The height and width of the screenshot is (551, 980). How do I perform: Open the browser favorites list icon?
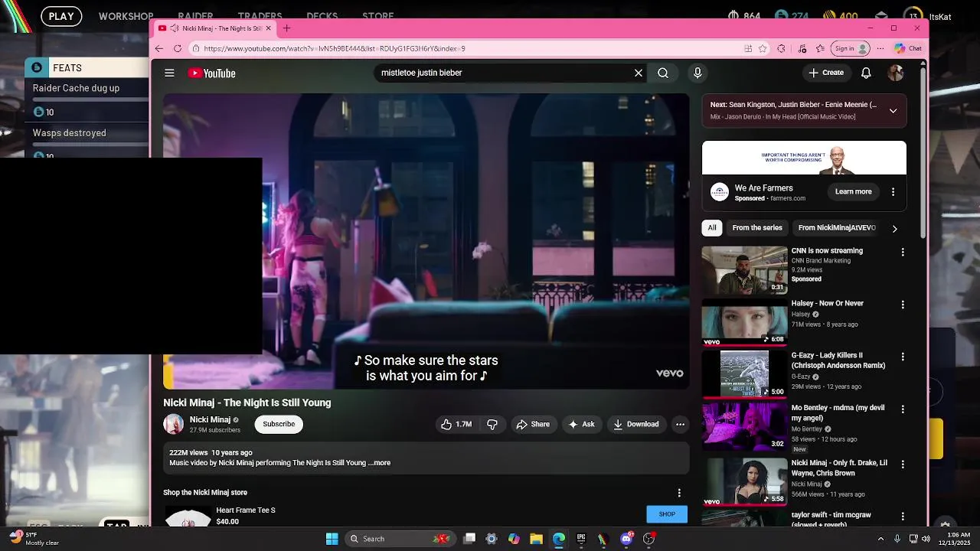[820, 48]
